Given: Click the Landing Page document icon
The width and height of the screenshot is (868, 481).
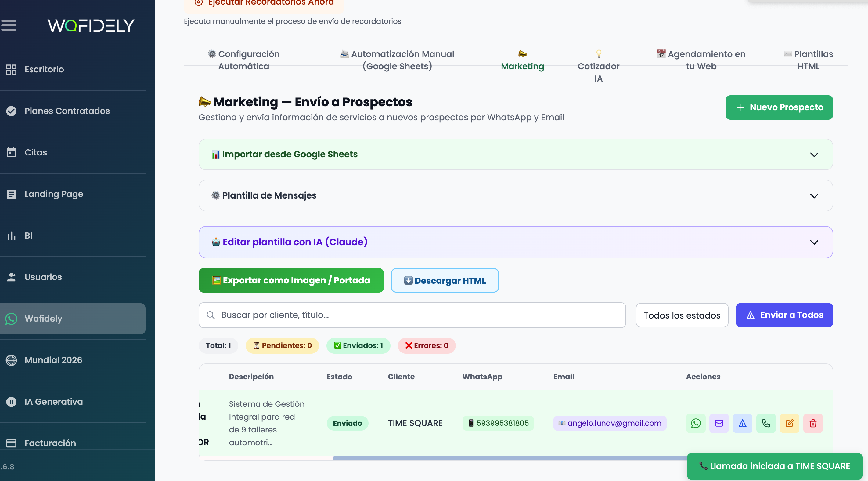Looking at the screenshot, I should click(x=11, y=194).
